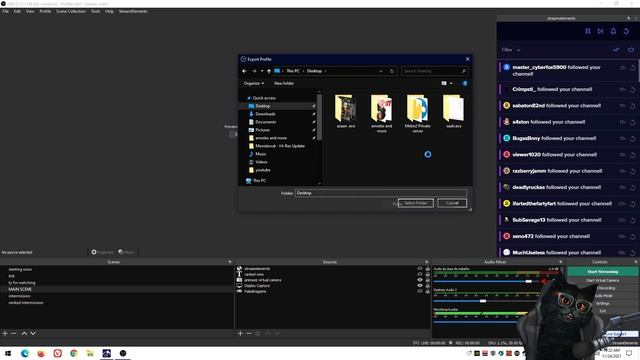Click the ranked wins text source icon

coord(239,274)
